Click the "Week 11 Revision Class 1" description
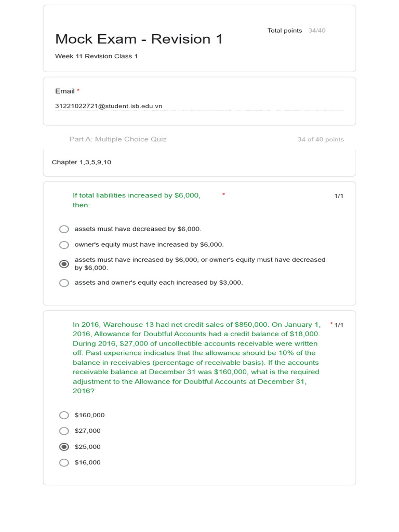This screenshot has height=532, width=399. tap(96, 56)
